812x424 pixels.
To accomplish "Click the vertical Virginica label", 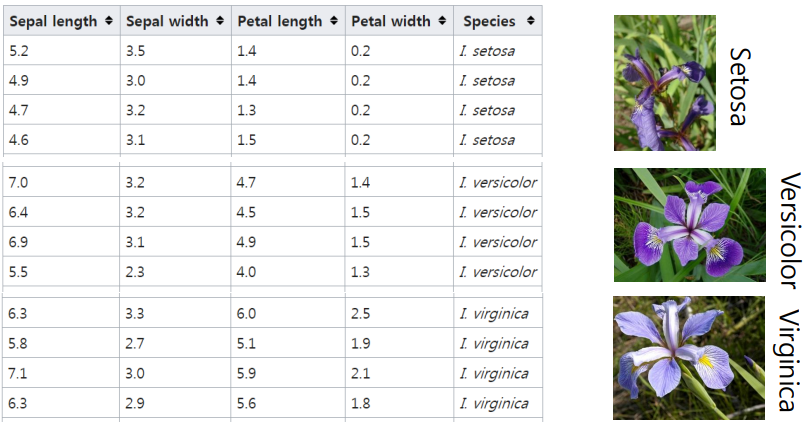I will click(x=790, y=361).
